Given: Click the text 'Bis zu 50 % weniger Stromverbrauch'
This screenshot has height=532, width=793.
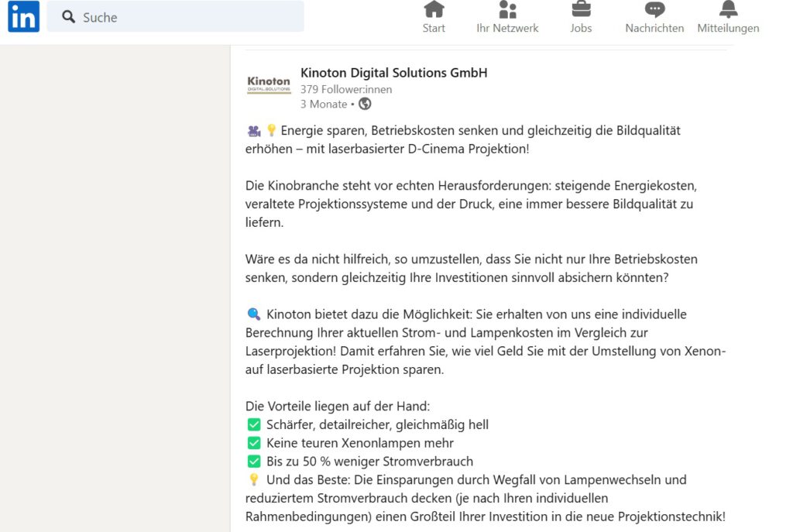Looking at the screenshot, I should point(369,462).
